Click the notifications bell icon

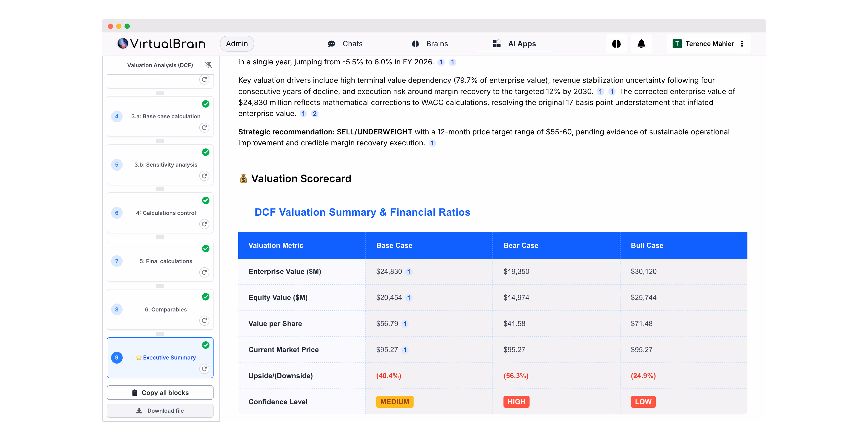click(x=641, y=44)
